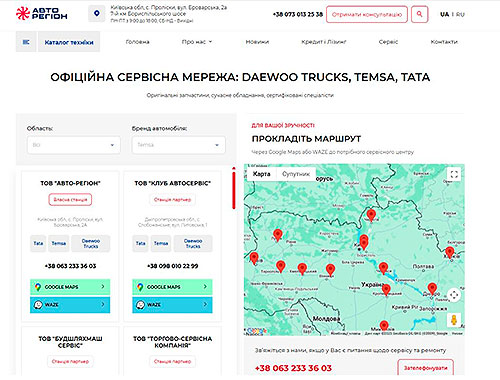This screenshot has height=380, width=500.
Task: Click the search magnifier icon in header
Action: pos(419,14)
